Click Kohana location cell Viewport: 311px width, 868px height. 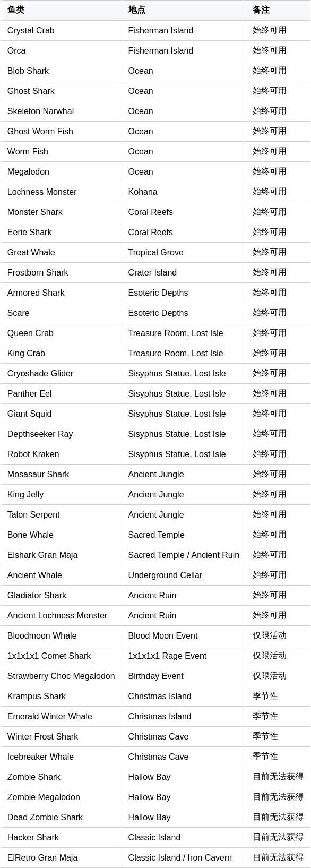point(184,192)
